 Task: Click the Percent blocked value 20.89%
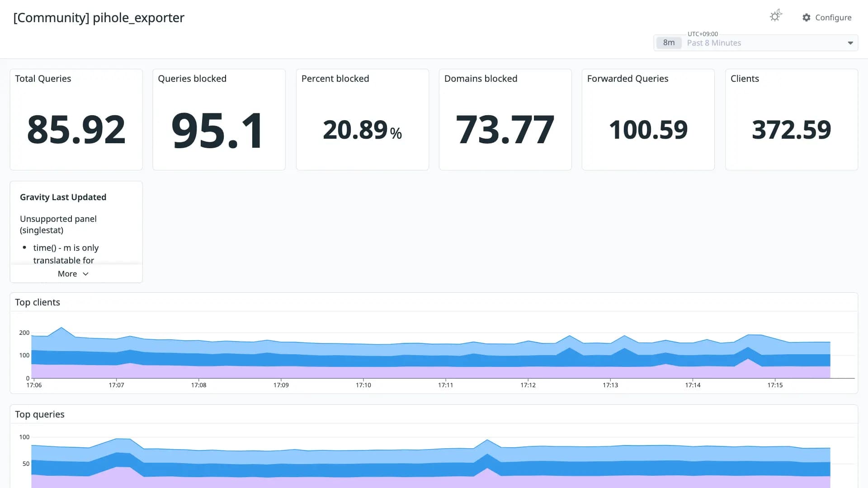pyautogui.click(x=362, y=130)
